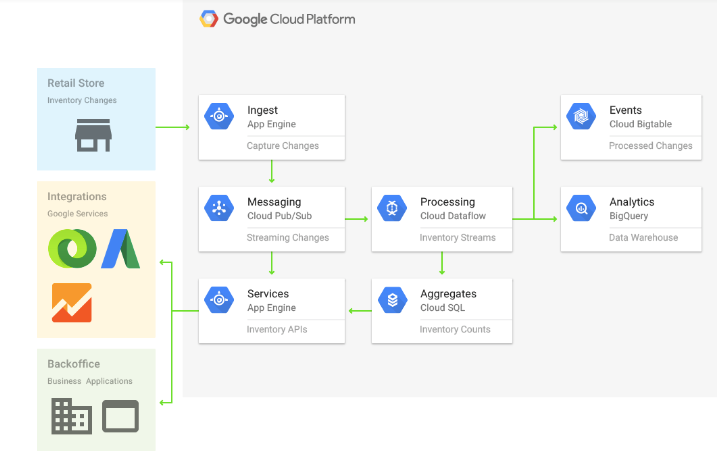Click the 'Ingest' card title
This screenshot has height=460, width=717.
262,110
